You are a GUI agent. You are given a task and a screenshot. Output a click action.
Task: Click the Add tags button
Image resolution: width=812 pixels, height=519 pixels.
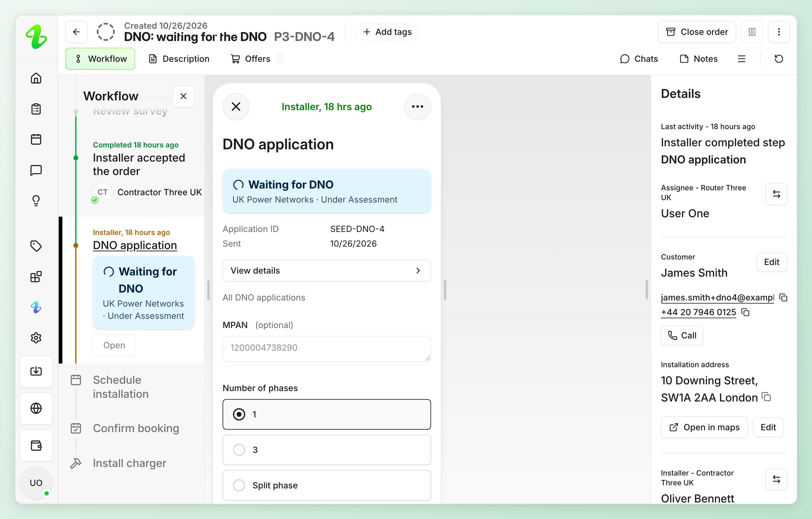[387, 32]
